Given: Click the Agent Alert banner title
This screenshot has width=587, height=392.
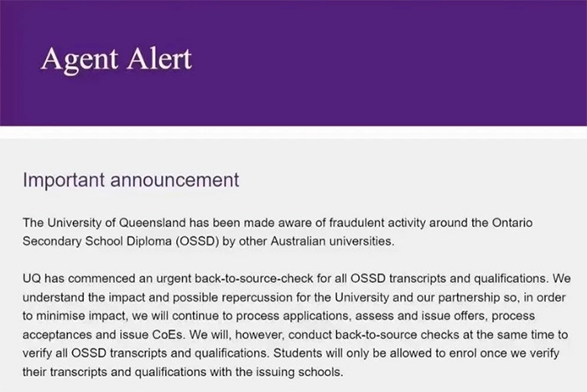Looking at the screenshot, I should coord(117,59).
